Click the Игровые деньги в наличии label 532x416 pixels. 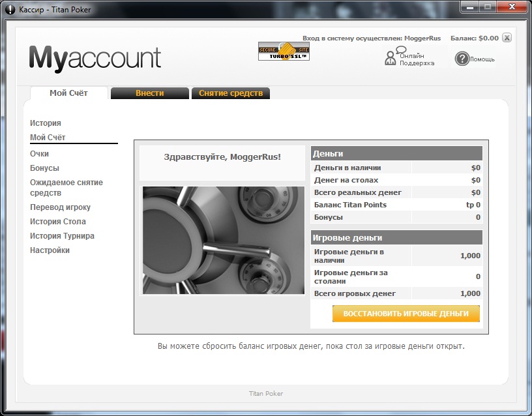pos(349,256)
